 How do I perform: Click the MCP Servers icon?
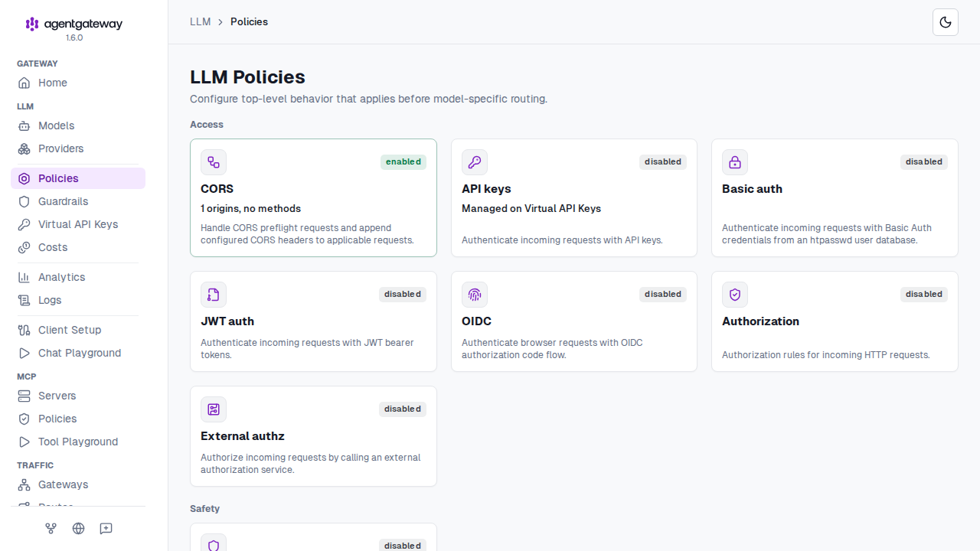(x=24, y=396)
